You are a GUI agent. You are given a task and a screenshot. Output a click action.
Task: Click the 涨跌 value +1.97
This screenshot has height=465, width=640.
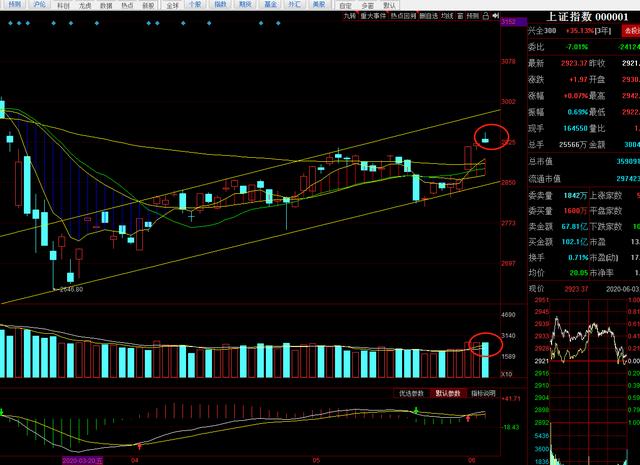(x=578, y=80)
